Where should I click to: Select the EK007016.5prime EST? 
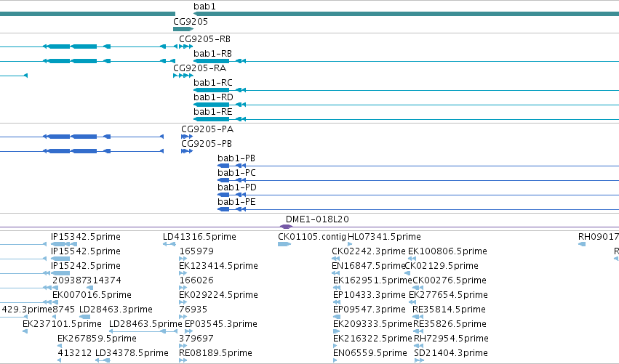pyautogui.click(x=92, y=296)
